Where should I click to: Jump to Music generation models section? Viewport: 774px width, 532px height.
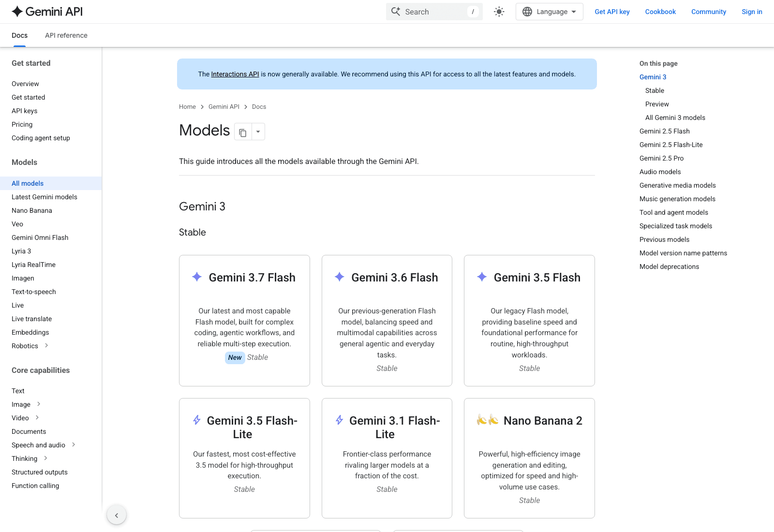pyautogui.click(x=677, y=199)
